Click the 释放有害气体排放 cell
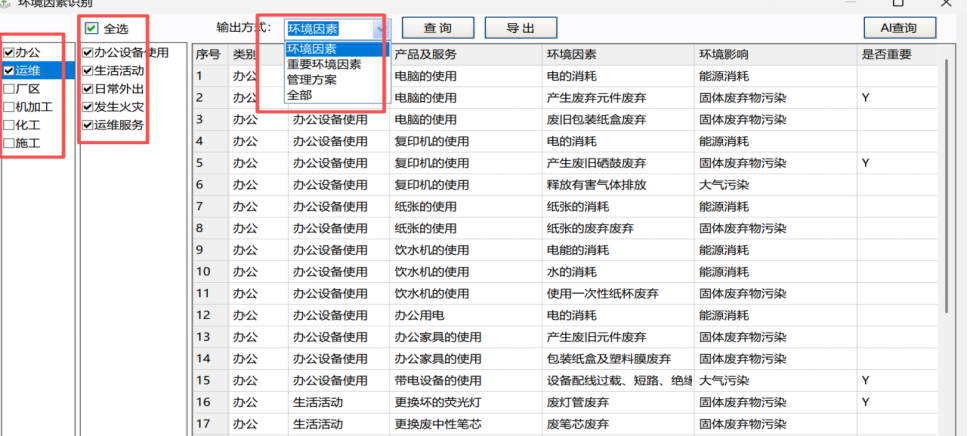This screenshot has width=968, height=436. click(618, 185)
